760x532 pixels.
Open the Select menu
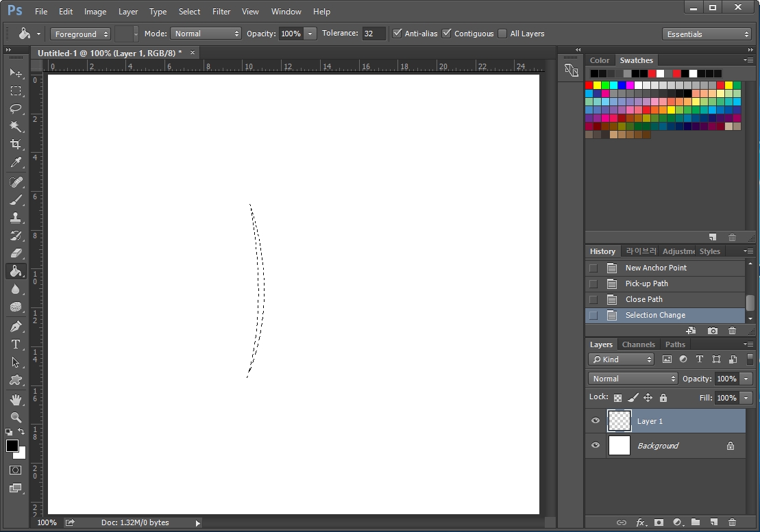point(189,12)
